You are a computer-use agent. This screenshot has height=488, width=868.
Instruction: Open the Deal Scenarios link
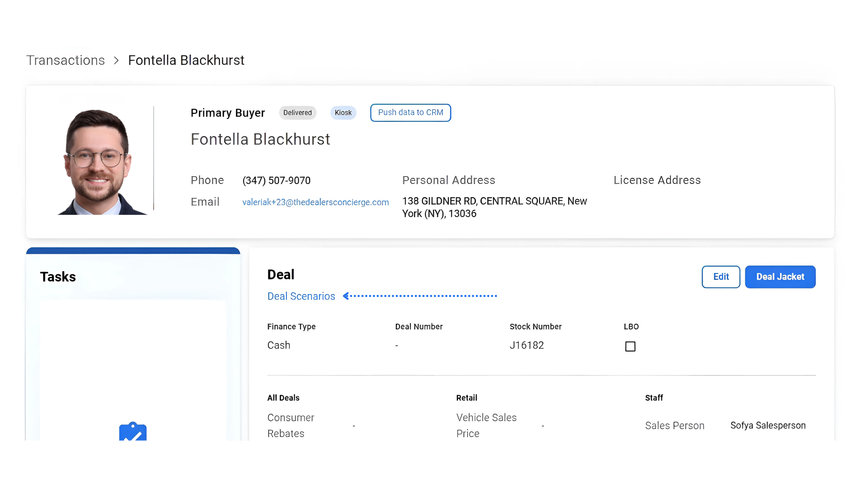pyautogui.click(x=301, y=296)
